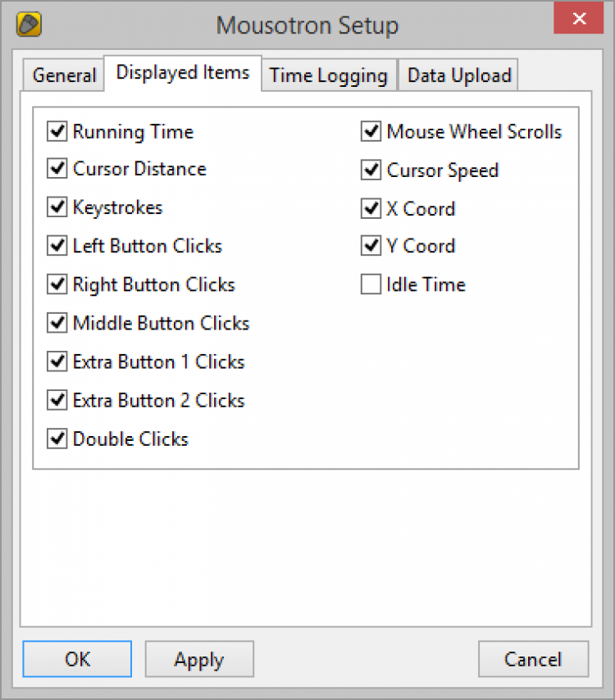
Task: Click the Displayed Items tab
Action: (182, 73)
